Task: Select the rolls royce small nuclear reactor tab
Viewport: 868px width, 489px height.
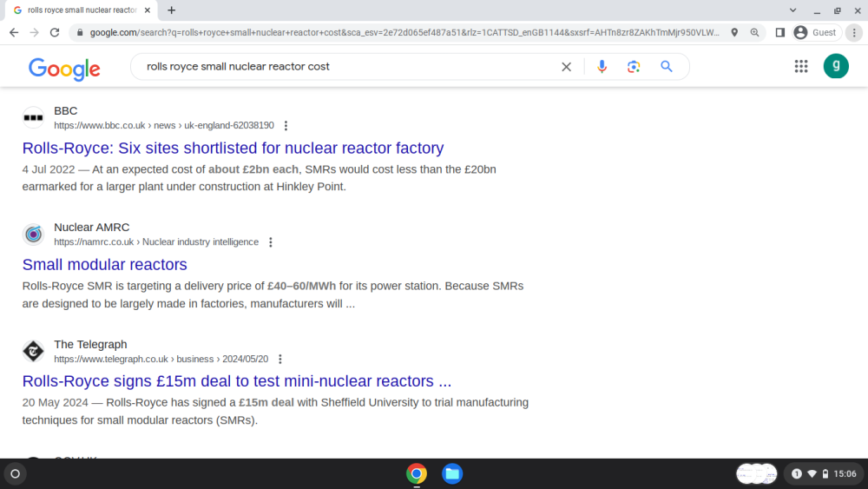Action: pyautogui.click(x=80, y=10)
